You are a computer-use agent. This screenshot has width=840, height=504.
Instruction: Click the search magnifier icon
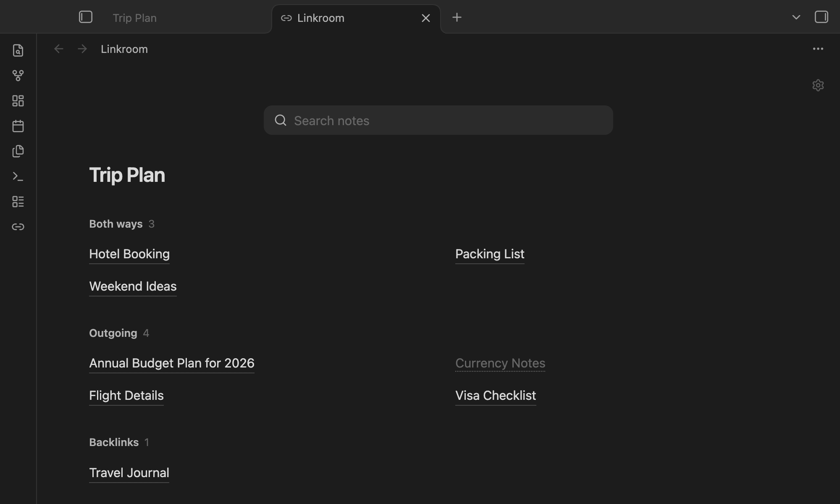coord(281,121)
